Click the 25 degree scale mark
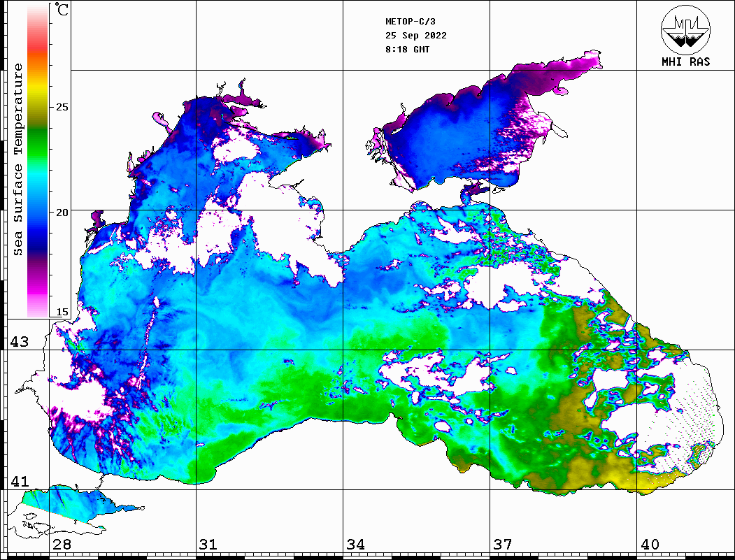Viewport: 735px width, 560px height. point(62,107)
